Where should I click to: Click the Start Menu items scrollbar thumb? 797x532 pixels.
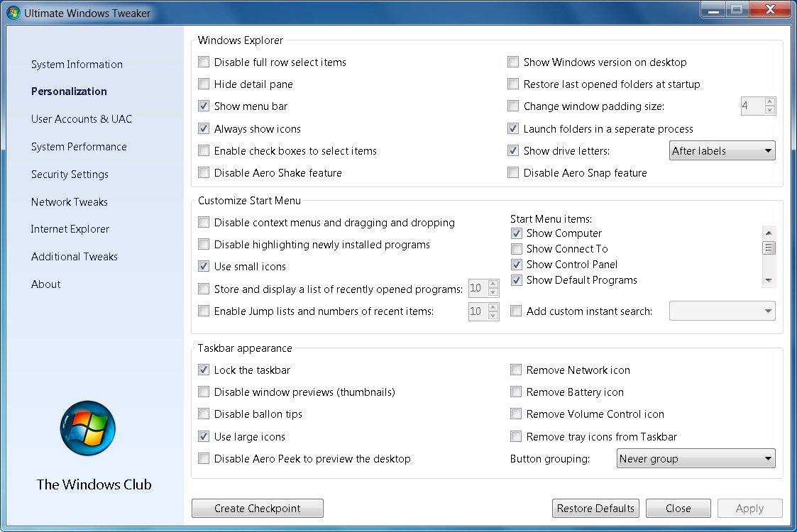(x=769, y=248)
